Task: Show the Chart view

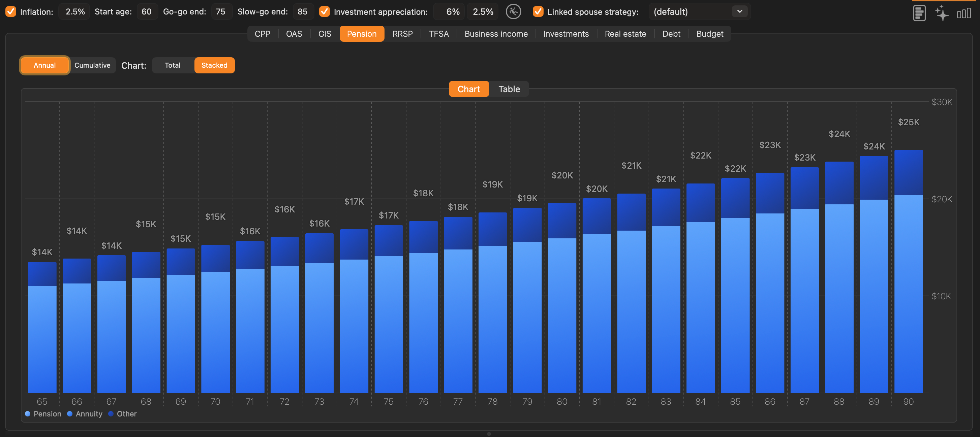Action: [x=469, y=89]
